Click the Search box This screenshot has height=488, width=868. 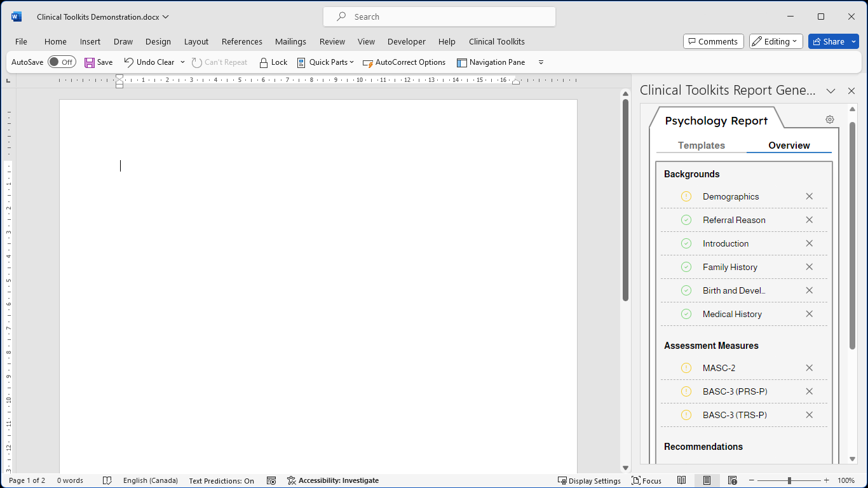pyautogui.click(x=439, y=17)
